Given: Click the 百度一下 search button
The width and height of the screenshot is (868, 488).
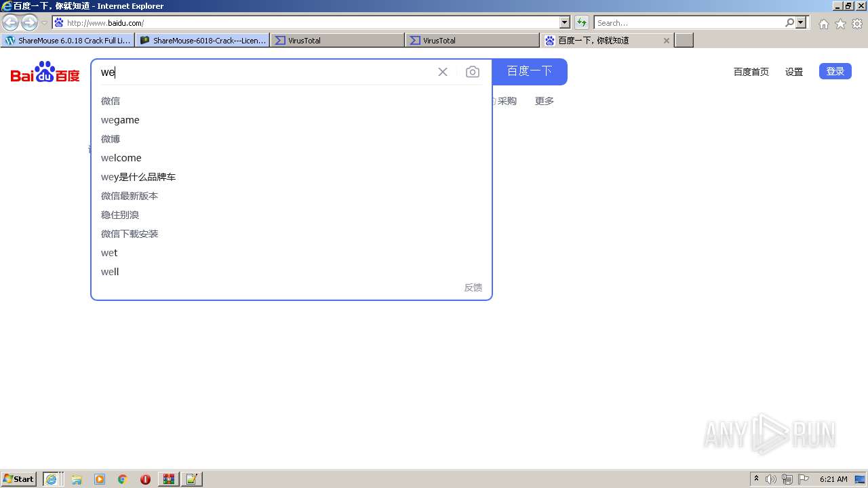Looking at the screenshot, I should point(530,71).
